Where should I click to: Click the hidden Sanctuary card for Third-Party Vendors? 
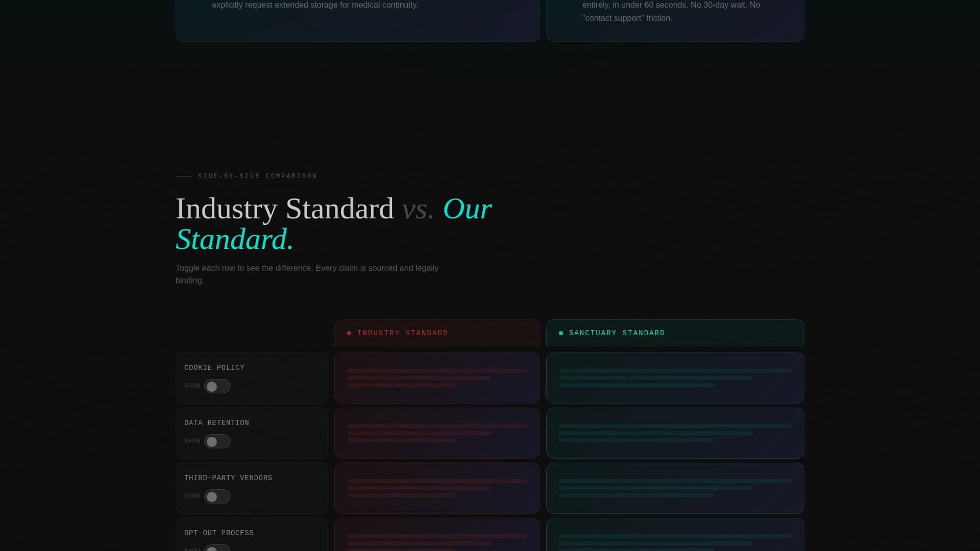coord(675,488)
